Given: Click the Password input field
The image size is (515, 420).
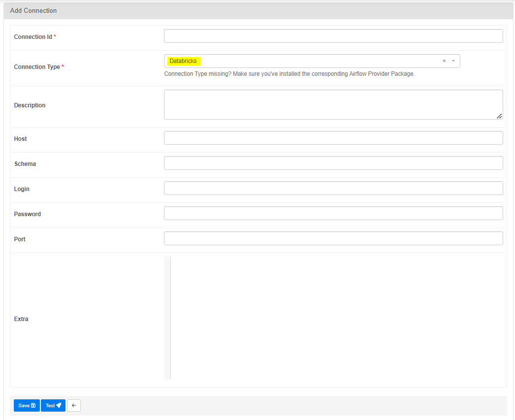Looking at the screenshot, I should coord(333,213).
